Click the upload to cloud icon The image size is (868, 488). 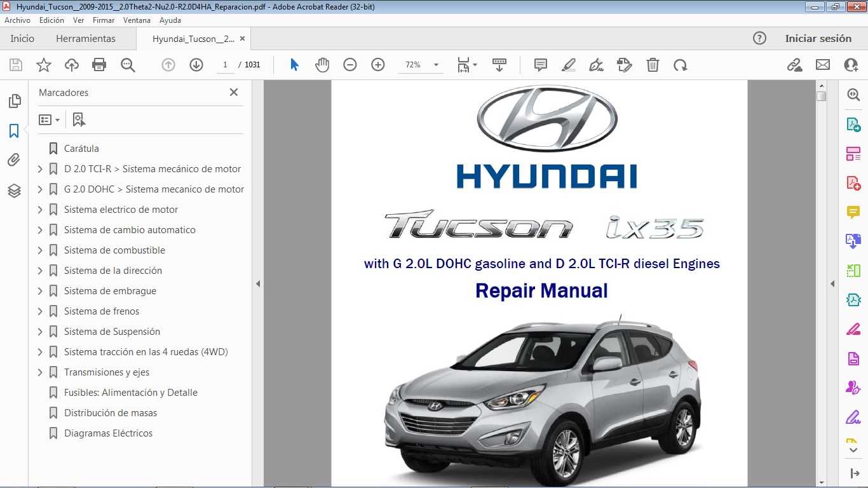pyautogui.click(x=72, y=65)
